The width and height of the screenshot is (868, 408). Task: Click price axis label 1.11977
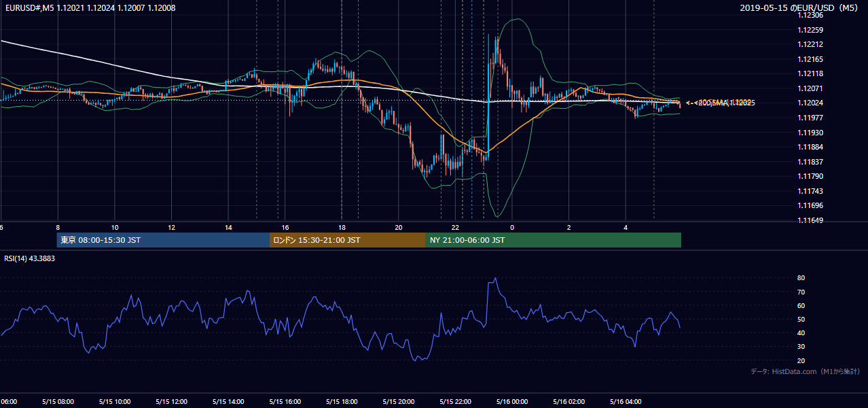click(810, 118)
